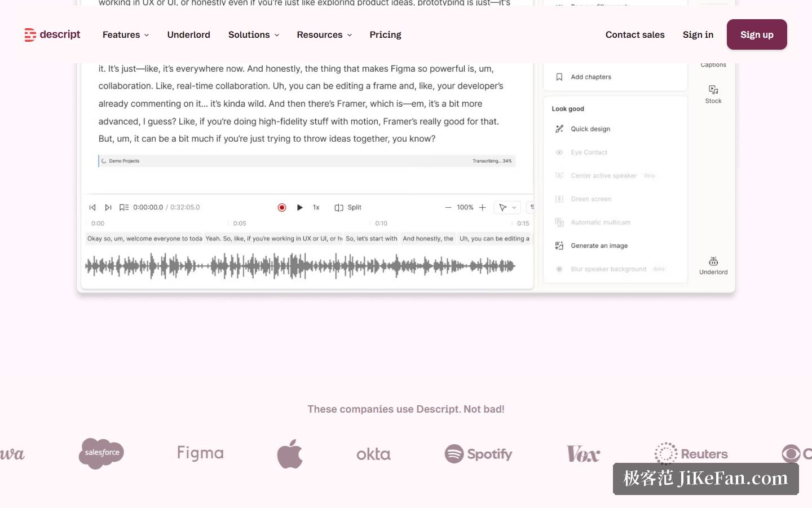
Task: Zoom out the timeline with minus
Action: tap(448, 207)
